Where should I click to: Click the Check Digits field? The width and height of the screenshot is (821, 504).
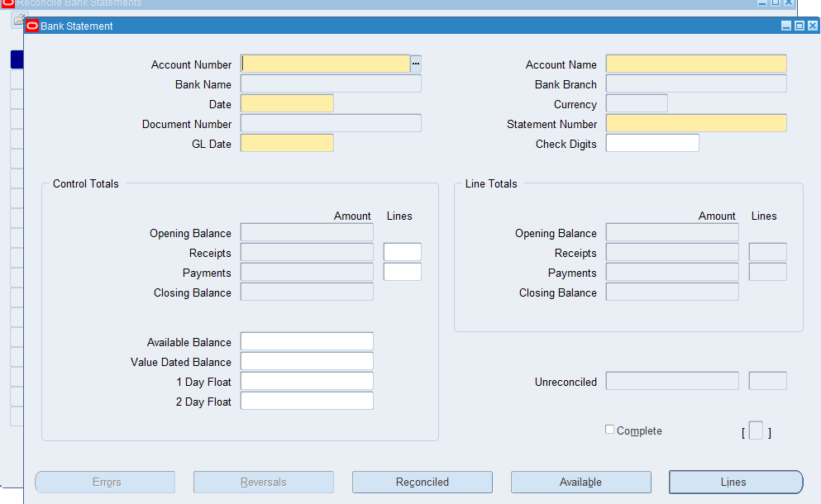pyautogui.click(x=652, y=142)
